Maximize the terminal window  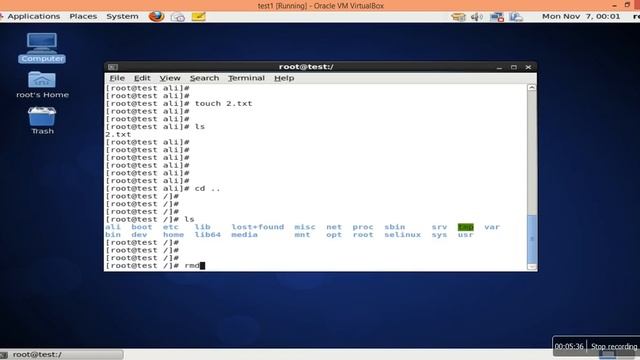point(513,67)
